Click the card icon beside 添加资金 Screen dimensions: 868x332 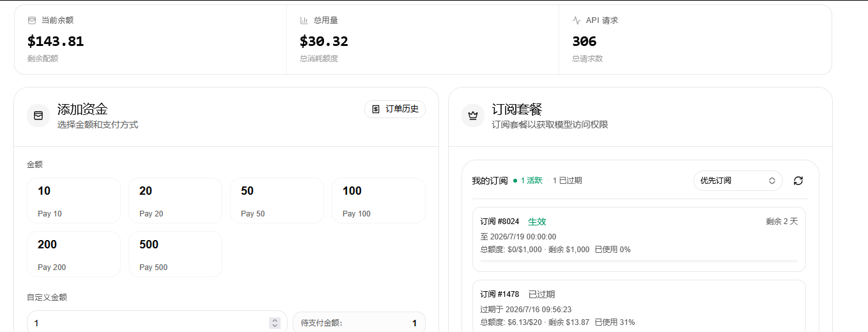tap(38, 116)
